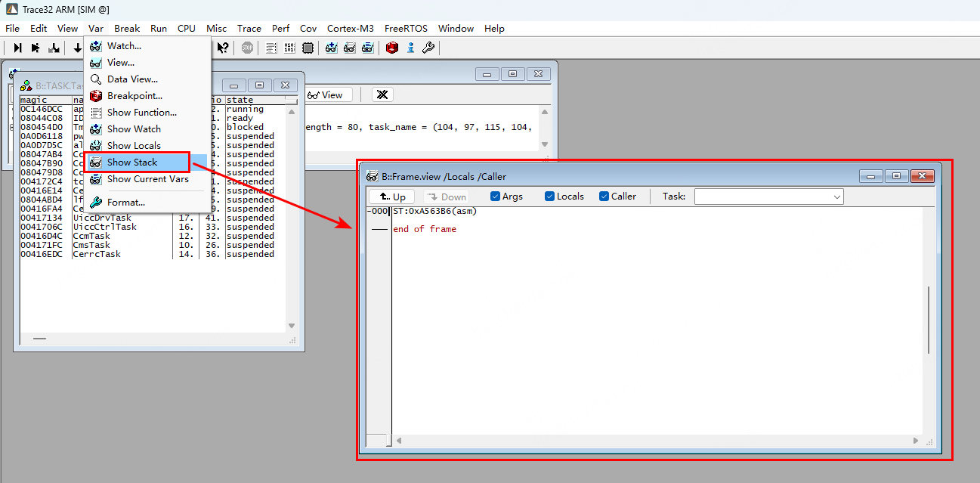980x483 pixels.
Task: Open the binary memory dump toolbar icon
Action: (289, 48)
